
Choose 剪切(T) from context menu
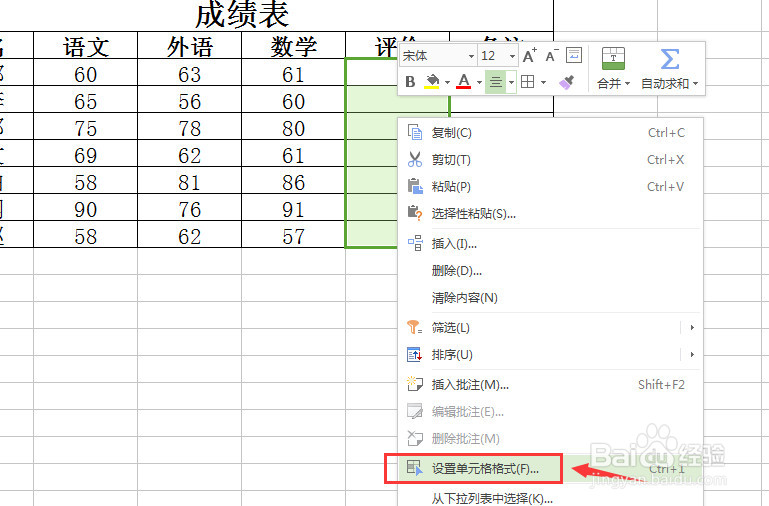(550, 160)
